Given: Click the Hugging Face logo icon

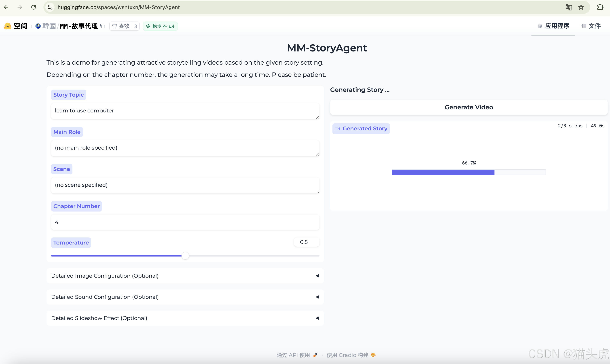Looking at the screenshot, I should 8,26.
